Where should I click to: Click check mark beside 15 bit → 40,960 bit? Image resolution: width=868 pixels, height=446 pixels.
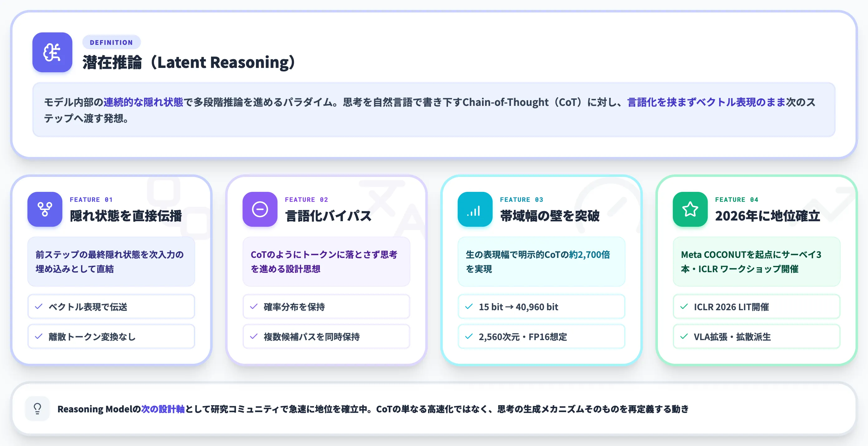(x=469, y=306)
